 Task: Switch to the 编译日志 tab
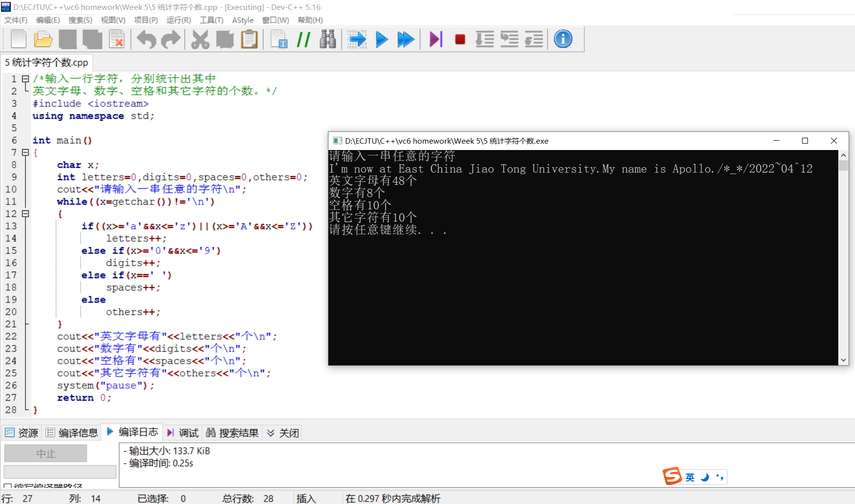tap(132, 432)
